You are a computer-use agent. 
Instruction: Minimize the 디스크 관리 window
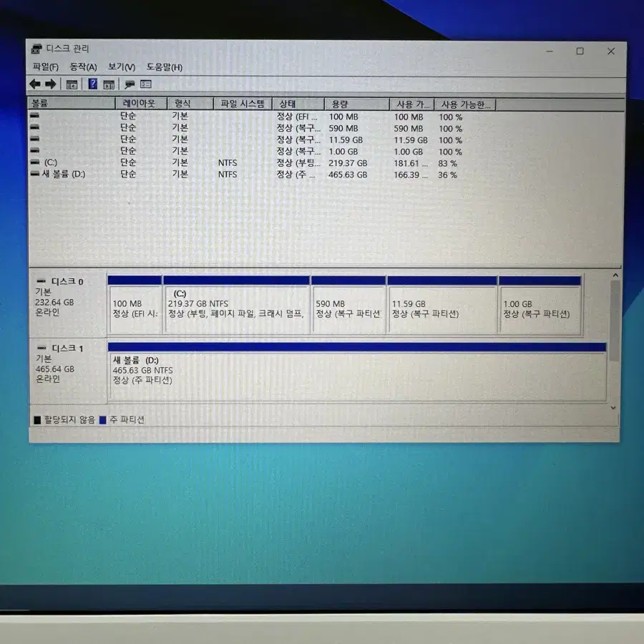click(x=550, y=51)
